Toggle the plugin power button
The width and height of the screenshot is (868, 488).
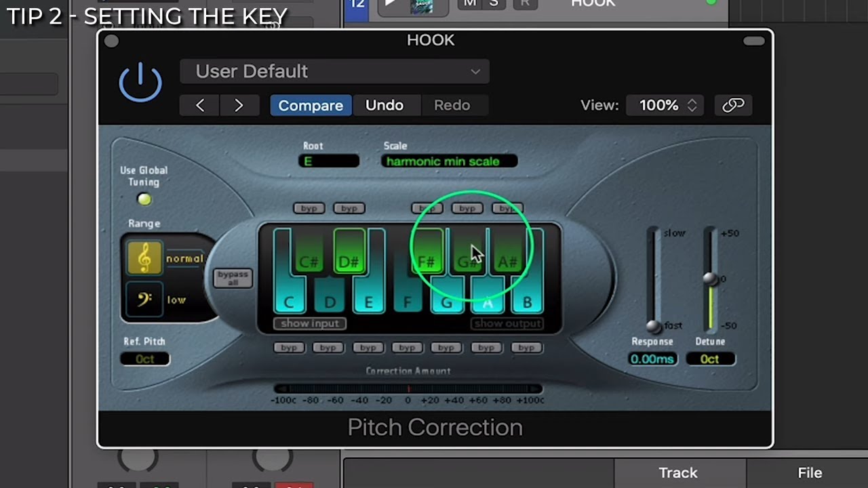(x=140, y=81)
